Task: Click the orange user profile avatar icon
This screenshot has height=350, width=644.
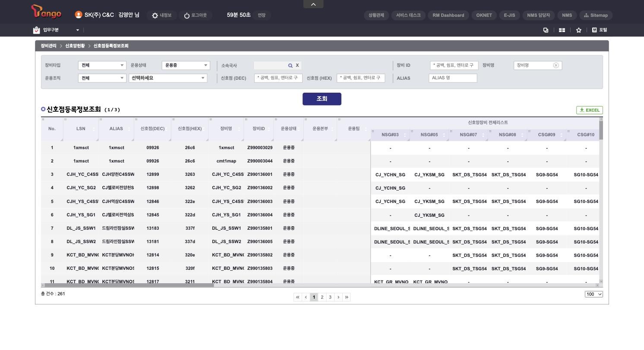Action: point(78,15)
